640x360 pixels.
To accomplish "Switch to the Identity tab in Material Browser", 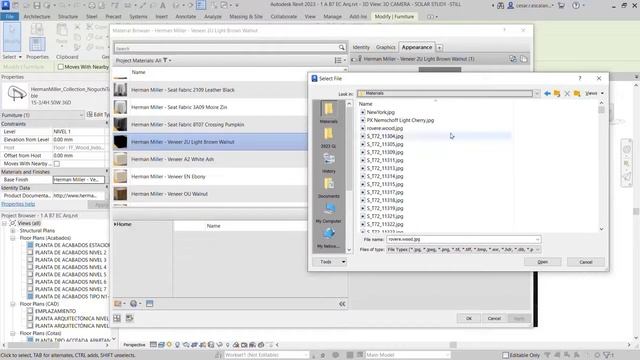I will (361, 47).
